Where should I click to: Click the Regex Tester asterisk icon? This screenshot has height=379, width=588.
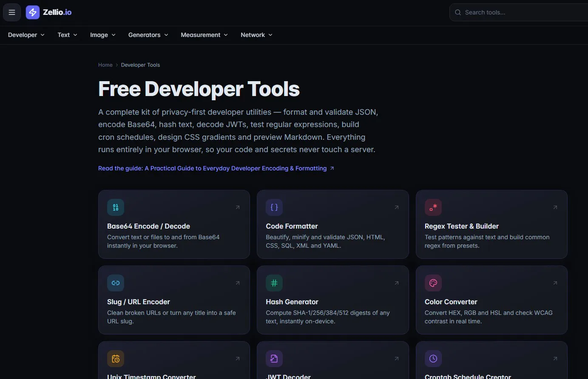click(x=433, y=207)
